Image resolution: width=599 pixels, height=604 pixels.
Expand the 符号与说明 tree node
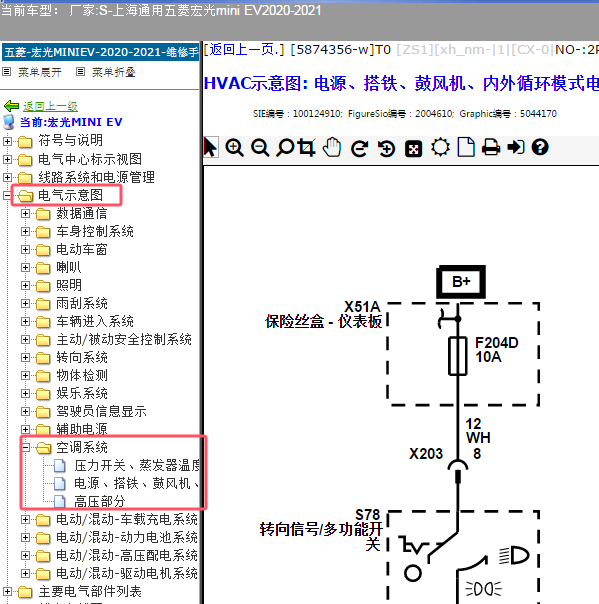7,141
